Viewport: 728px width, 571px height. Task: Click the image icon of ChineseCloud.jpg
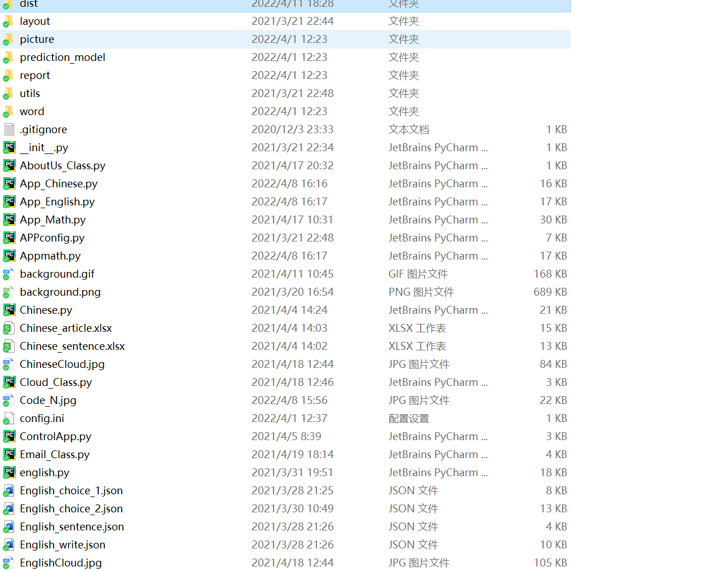(8, 364)
